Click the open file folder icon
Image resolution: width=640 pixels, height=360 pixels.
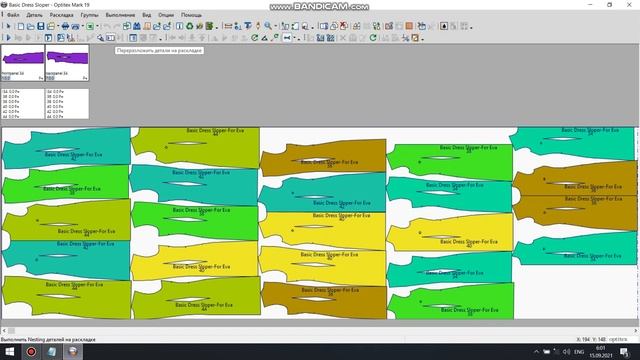30,27
